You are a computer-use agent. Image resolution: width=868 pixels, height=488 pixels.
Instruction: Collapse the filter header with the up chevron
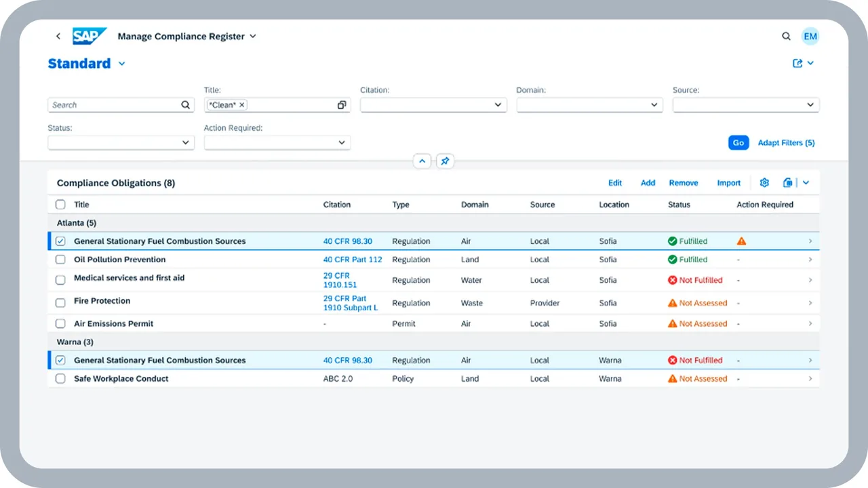[x=422, y=161]
